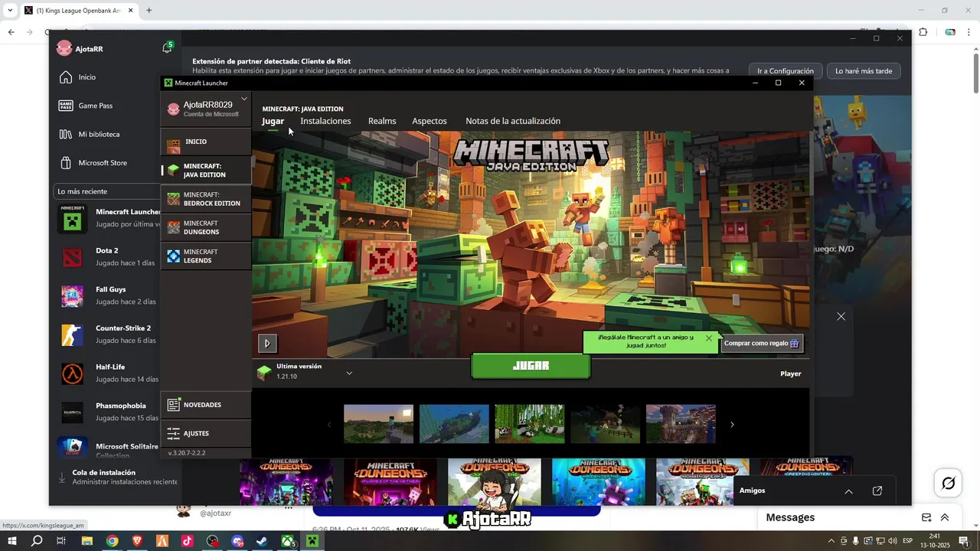Open NOVEDADES in launcher sidebar

coord(206,405)
